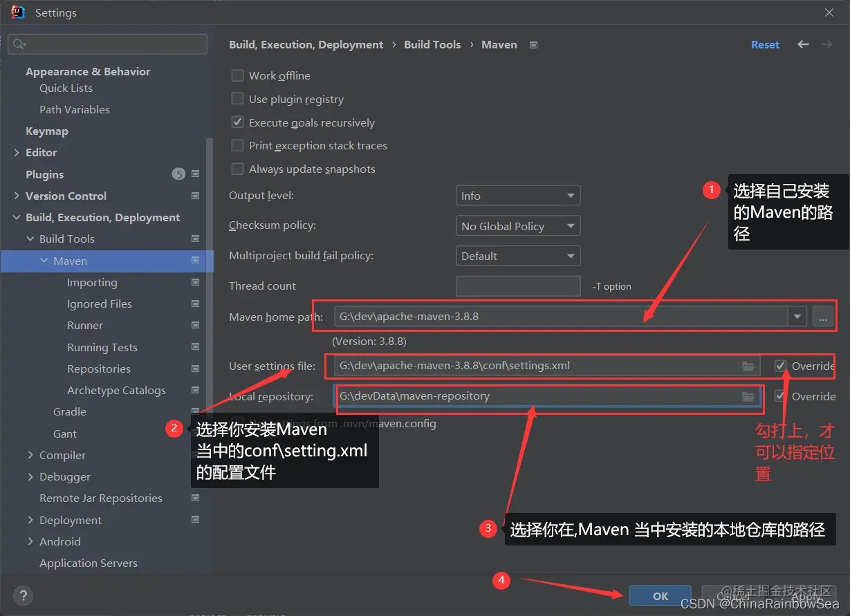850x616 pixels.
Task: Open Path Variables settings page
Action: pyautogui.click(x=75, y=109)
